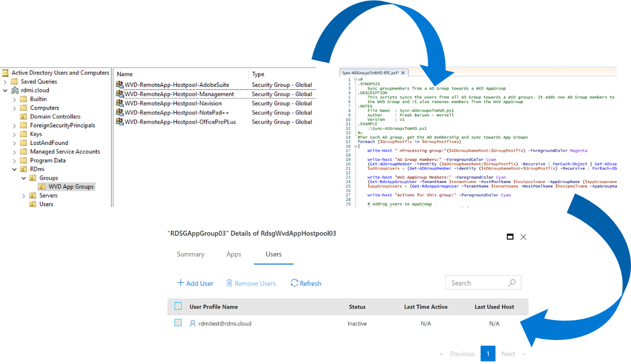
Task: Click the Active Directory Users and Computers root icon
Action: coord(5,73)
